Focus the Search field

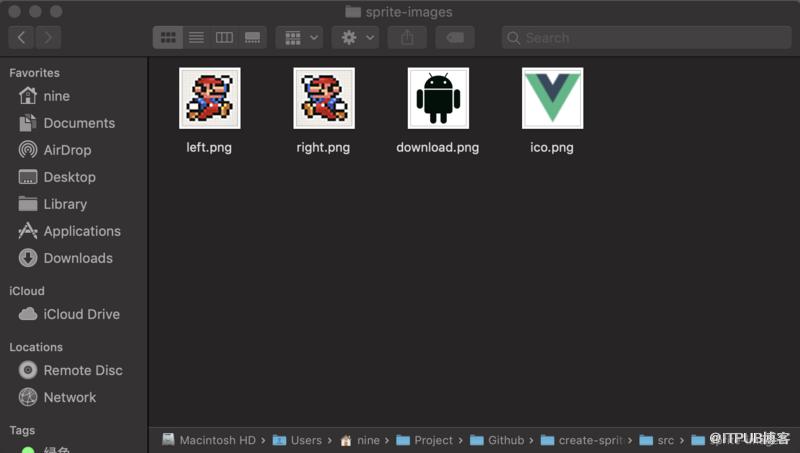(646, 38)
